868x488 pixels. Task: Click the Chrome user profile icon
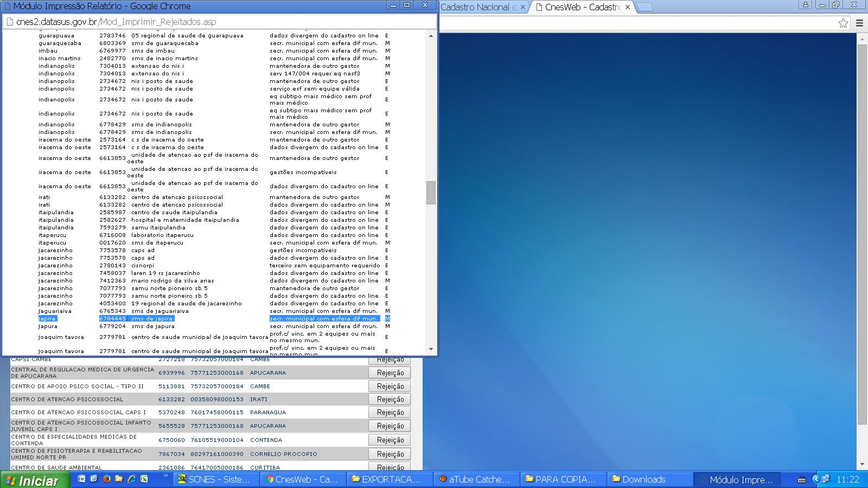pos(806,5)
